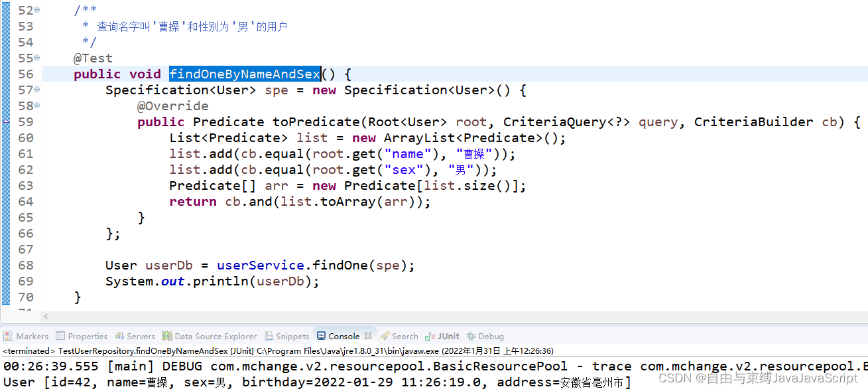
Task: Switch to the JUnit tab
Action: [443, 336]
